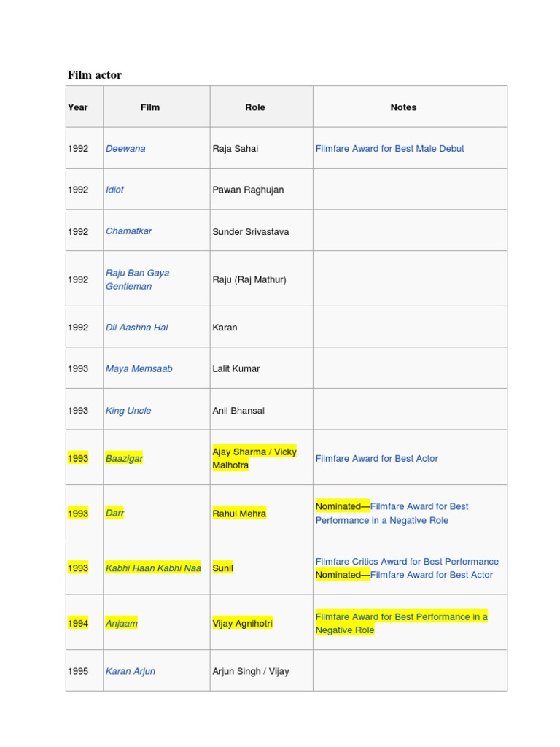This screenshot has width=560, height=747.
Task: Click the highlighted role 'Rahul Mehra'
Action: 239,514
